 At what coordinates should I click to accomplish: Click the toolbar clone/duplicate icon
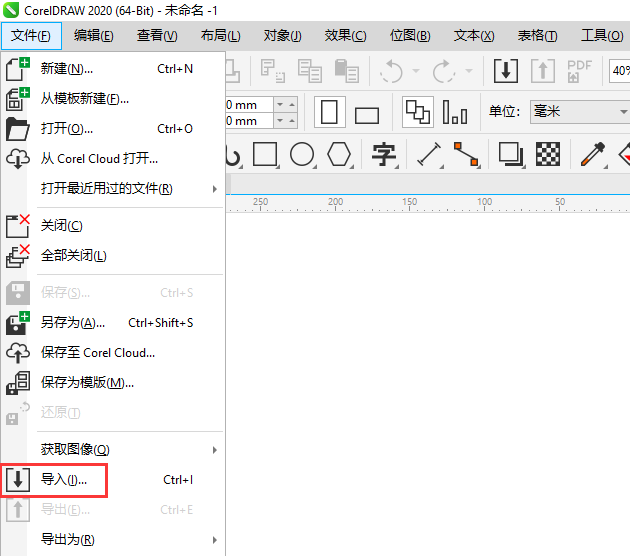tap(273, 71)
